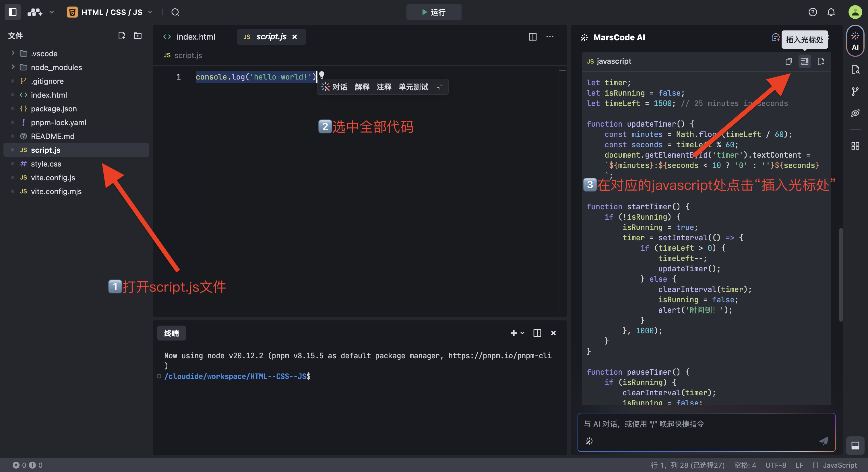Toggle the bottom panel visibility
Viewport: 868px width, 472px height.
coord(855,445)
